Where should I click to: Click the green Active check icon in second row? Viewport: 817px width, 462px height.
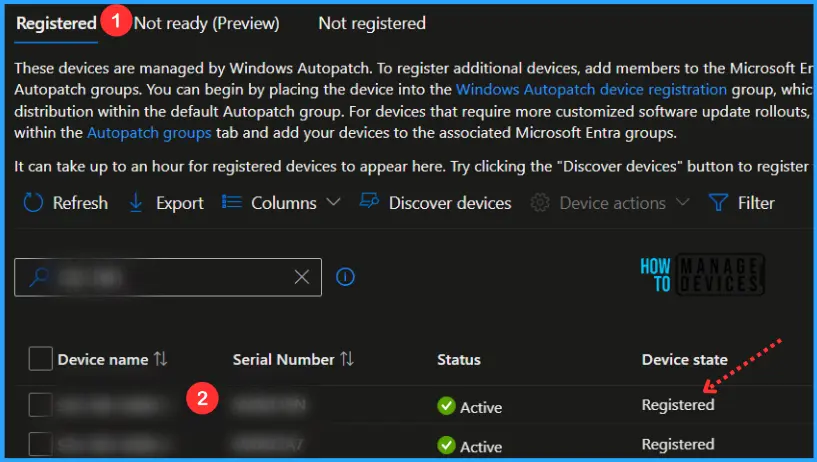446,445
